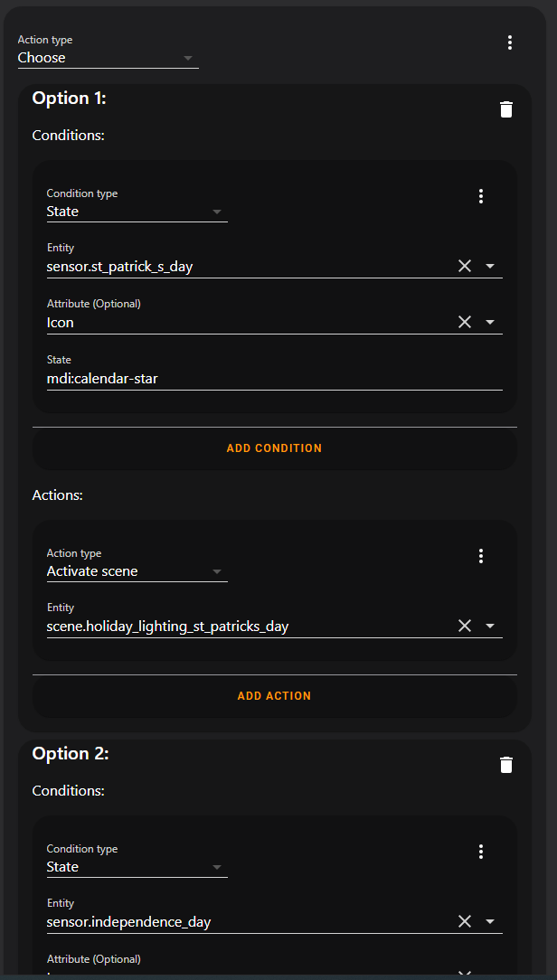The height and width of the screenshot is (980, 557).
Task: Clear the sensor.independence_day entity field
Action: [x=465, y=921]
